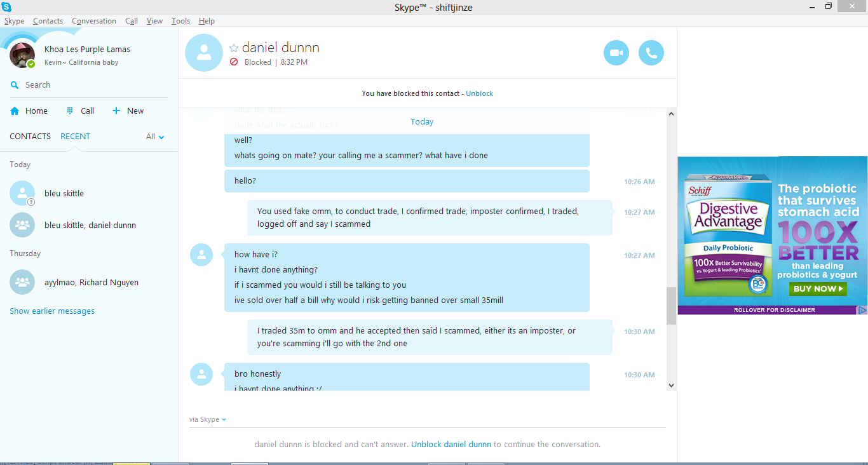The width and height of the screenshot is (868, 465).
Task: Open the View menu
Action: click(154, 21)
